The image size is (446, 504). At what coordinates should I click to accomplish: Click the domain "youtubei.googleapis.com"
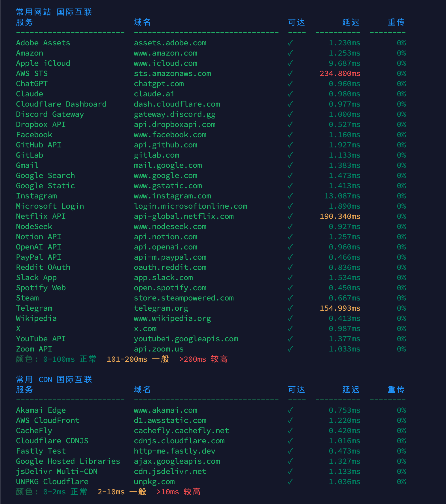186,339
